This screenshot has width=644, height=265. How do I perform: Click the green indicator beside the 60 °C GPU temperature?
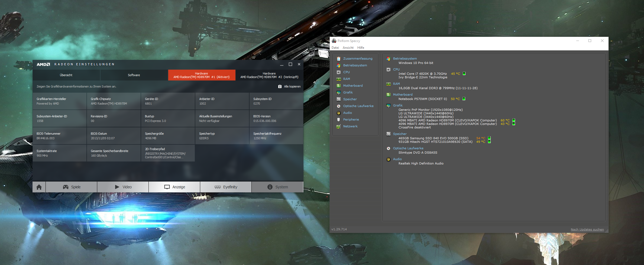coord(514,120)
